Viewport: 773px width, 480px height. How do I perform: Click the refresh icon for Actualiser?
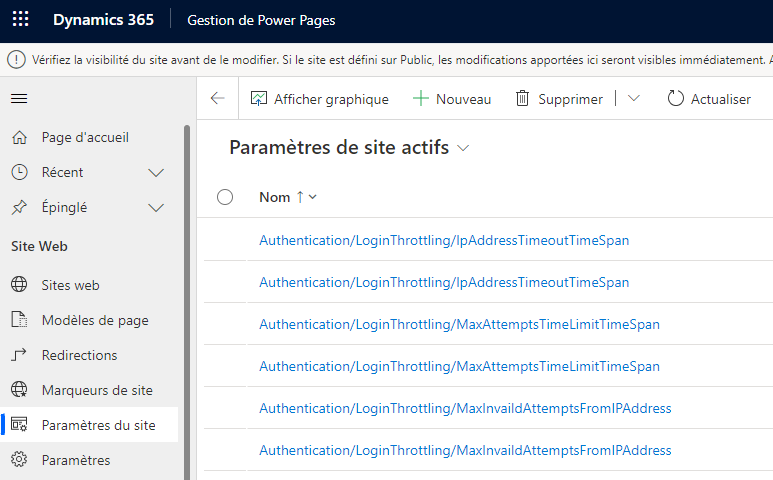pos(675,99)
